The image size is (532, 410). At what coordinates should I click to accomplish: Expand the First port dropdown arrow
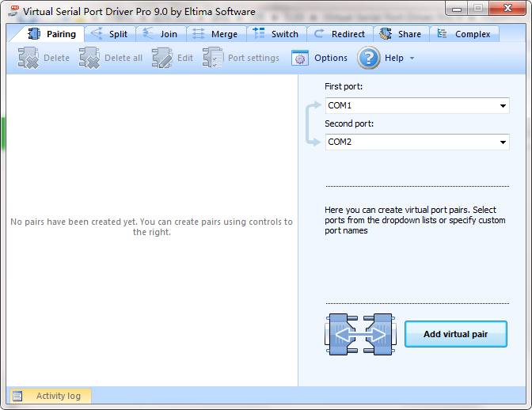tap(503, 106)
